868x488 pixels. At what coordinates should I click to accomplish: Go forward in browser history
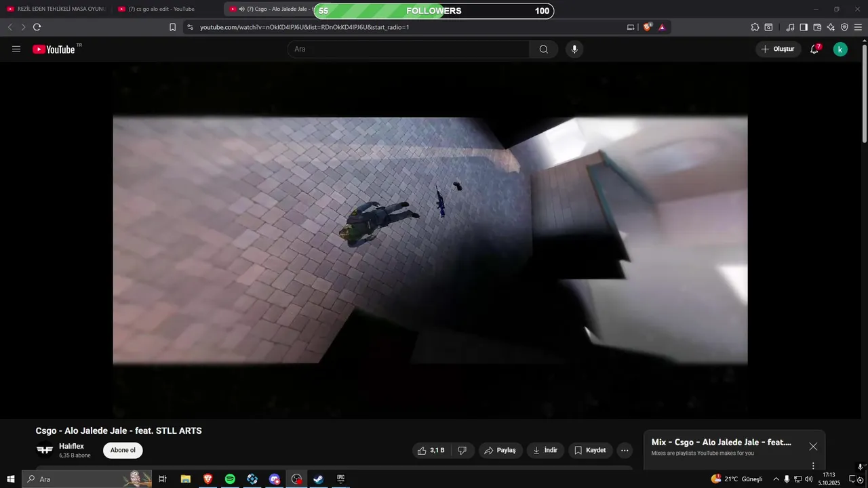23,27
